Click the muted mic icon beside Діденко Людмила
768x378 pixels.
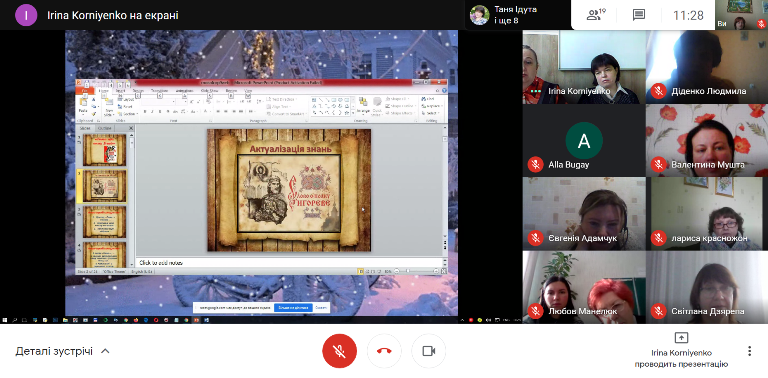click(x=658, y=91)
